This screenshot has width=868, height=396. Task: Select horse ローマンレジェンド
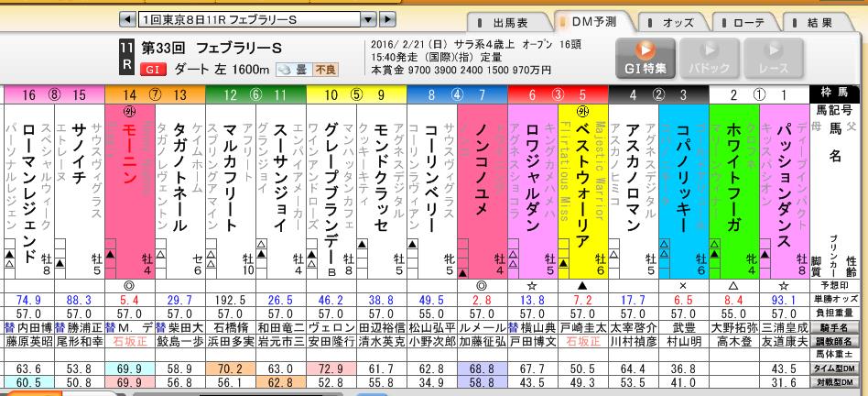tap(28, 192)
